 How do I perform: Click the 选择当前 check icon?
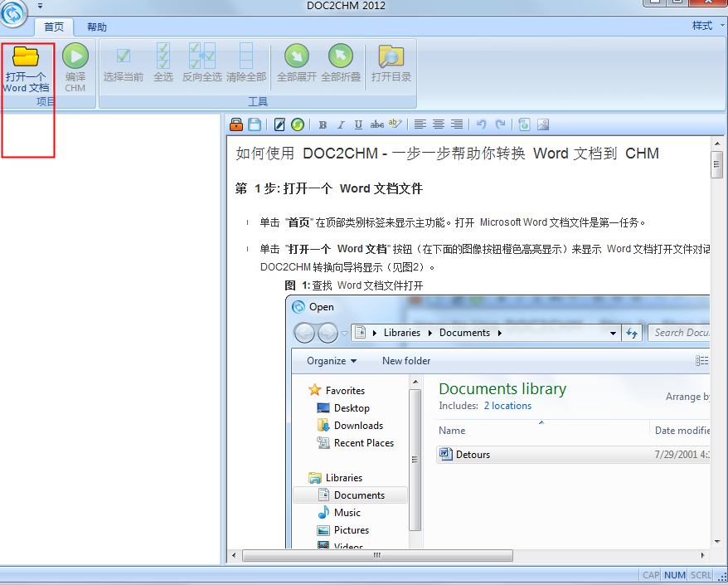coord(123,56)
